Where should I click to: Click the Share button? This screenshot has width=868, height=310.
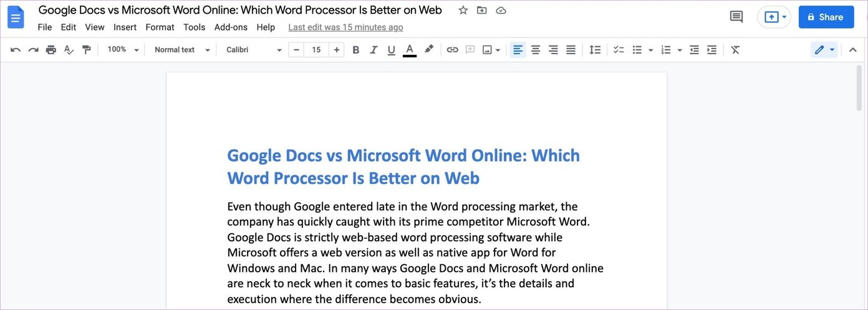coord(826,17)
